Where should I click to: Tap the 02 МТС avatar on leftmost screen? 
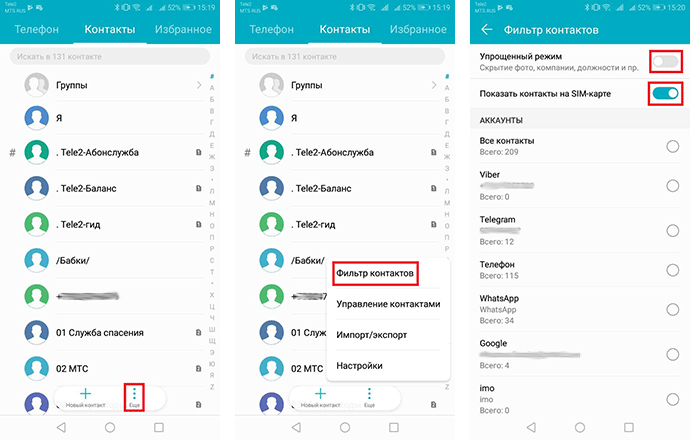coord(38,368)
